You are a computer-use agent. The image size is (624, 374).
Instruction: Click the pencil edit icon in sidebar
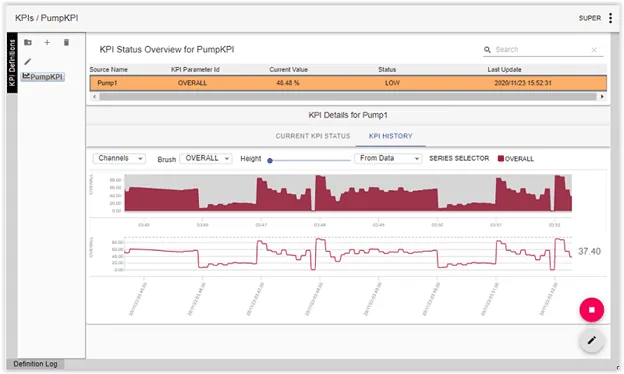point(27,61)
